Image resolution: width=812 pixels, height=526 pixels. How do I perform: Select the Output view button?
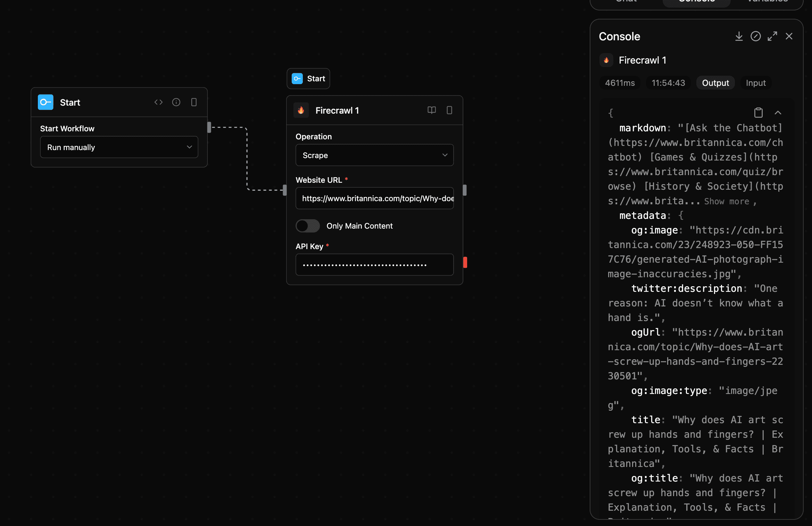click(x=715, y=83)
